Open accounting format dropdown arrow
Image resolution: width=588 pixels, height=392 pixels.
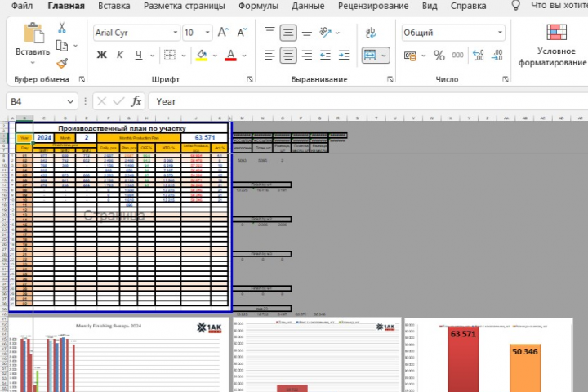423,56
